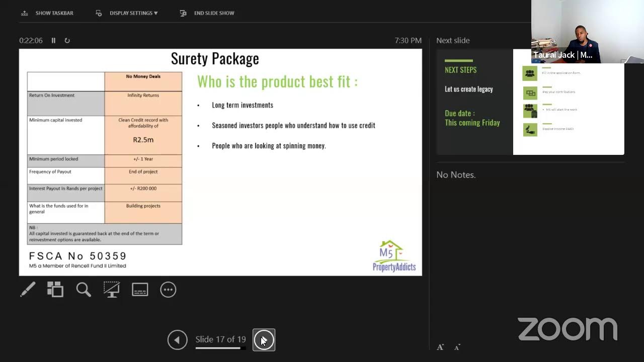Click the next slide preview thumbnail
Viewport: 644px width, 362px height.
530,102
